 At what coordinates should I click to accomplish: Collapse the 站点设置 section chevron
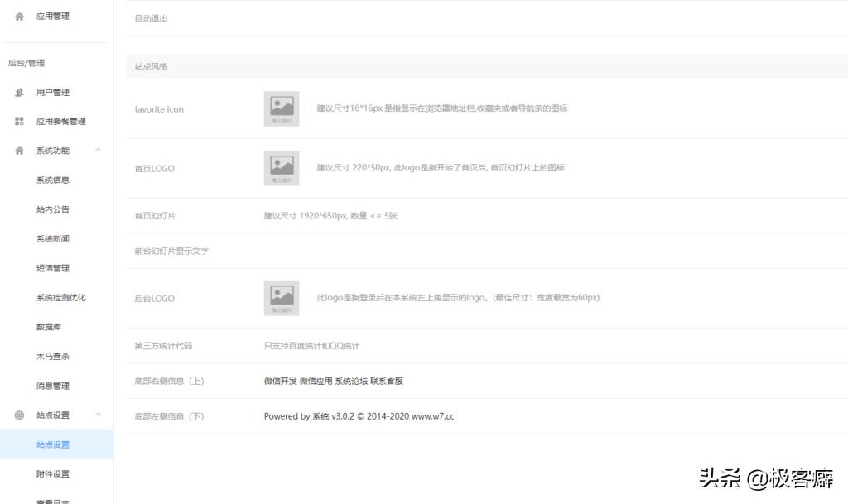tap(98, 415)
